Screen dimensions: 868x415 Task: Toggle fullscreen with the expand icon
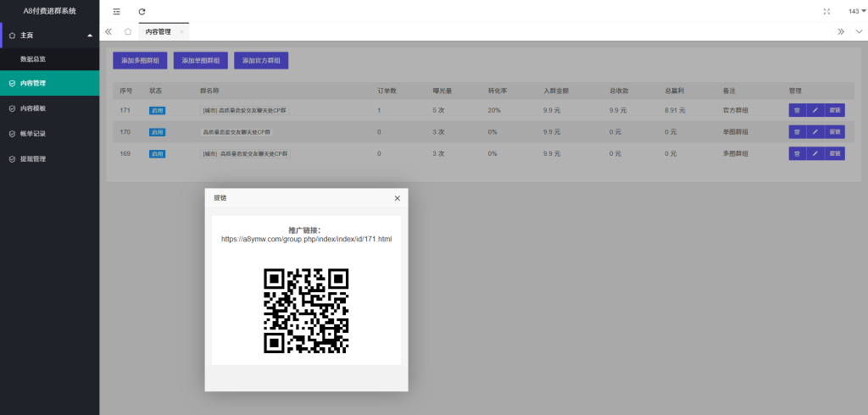click(x=827, y=12)
